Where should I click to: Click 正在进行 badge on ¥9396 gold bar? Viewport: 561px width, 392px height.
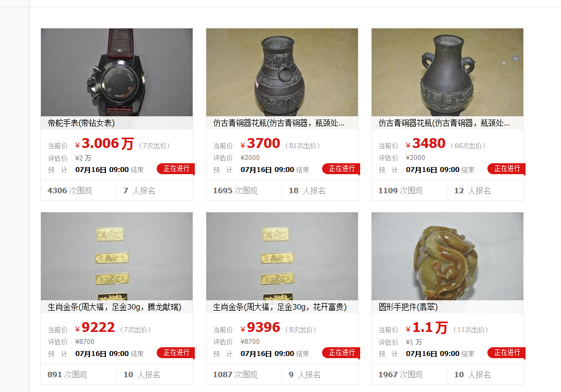[x=341, y=353]
